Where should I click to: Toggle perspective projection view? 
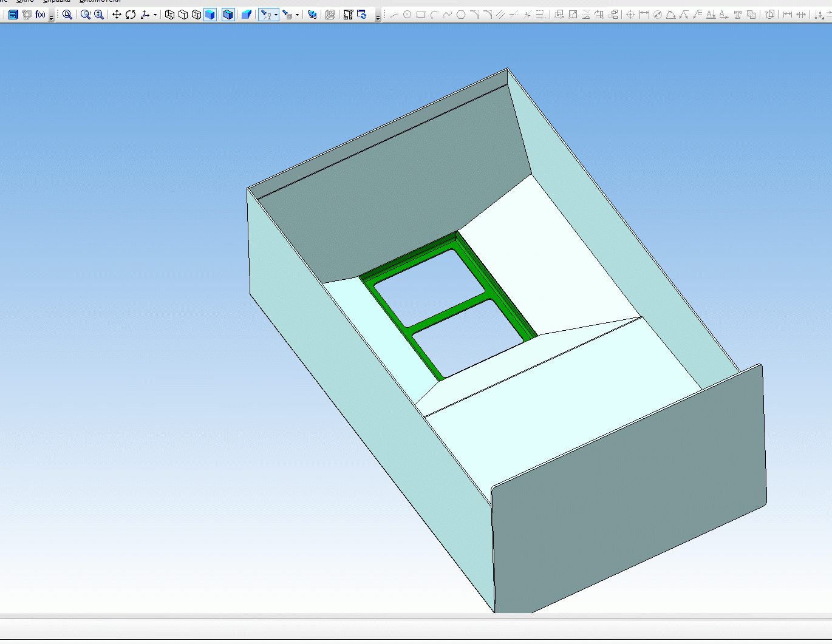click(x=247, y=15)
